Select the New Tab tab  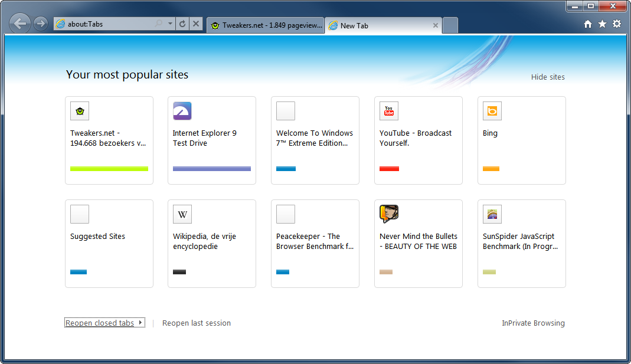click(x=383, y=25)
